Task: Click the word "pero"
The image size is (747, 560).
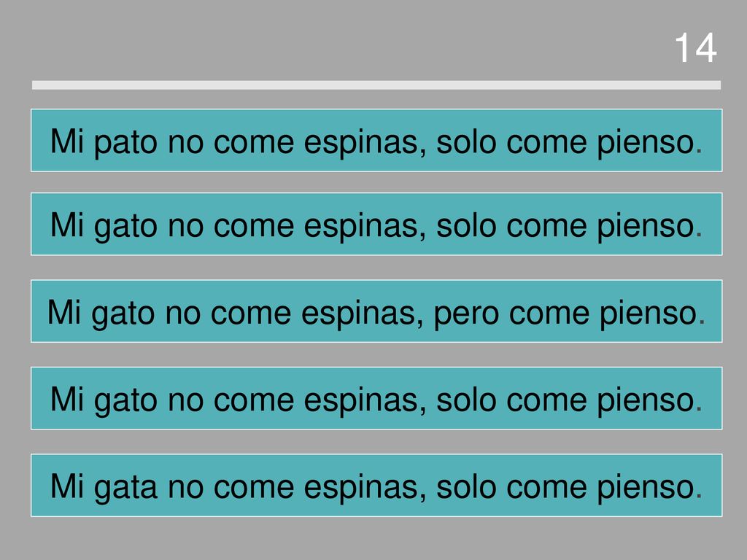Action: [466, 314]
